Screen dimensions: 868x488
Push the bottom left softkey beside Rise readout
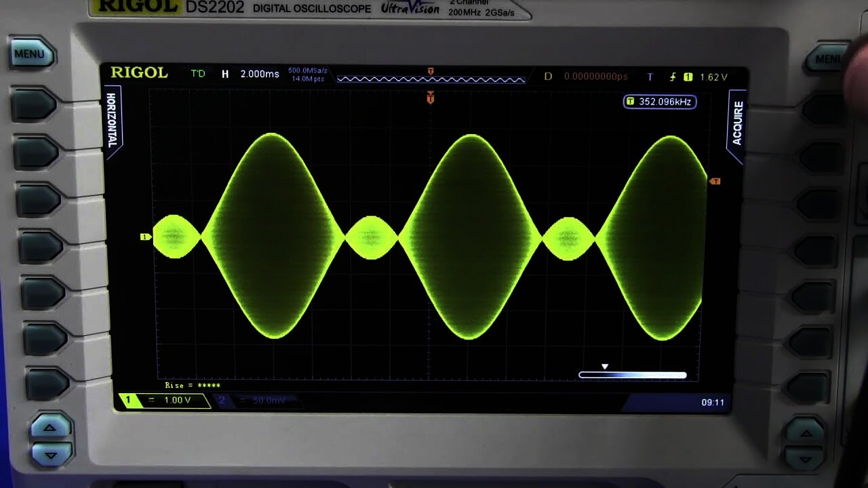coord(47,384)
